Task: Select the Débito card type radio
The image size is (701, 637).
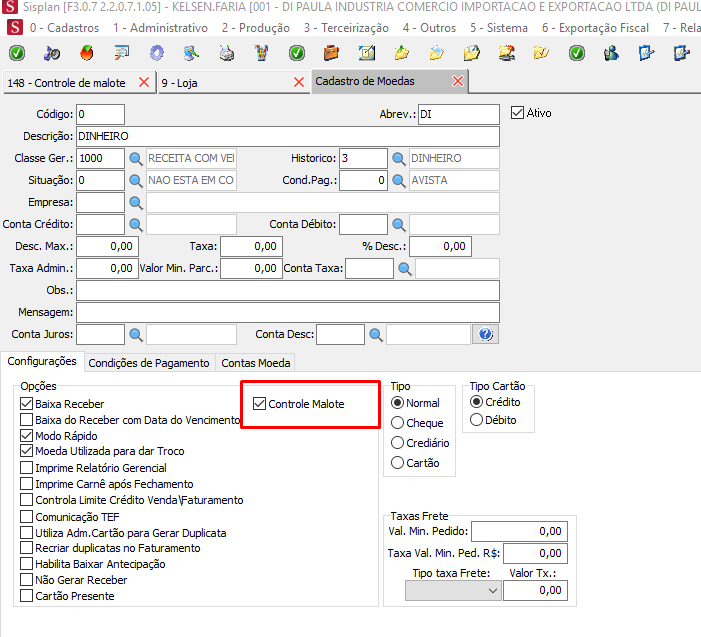Action: click(x=477, y=420)
